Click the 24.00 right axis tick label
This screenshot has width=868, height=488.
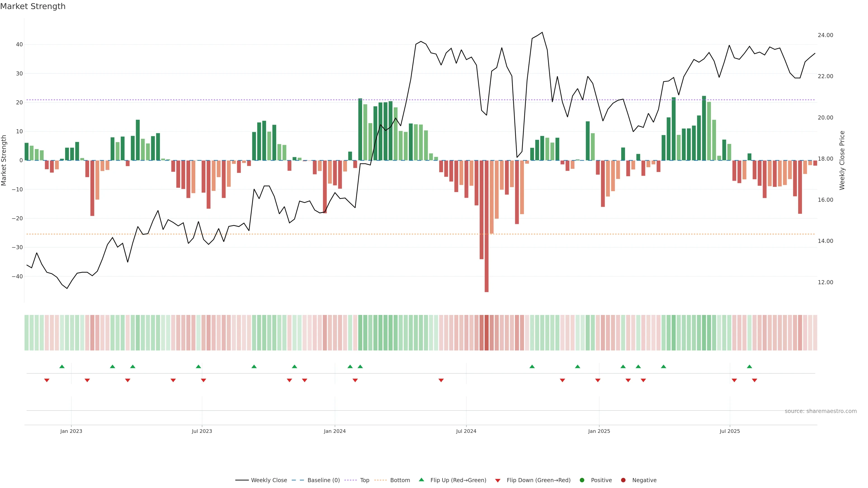click(825, 35)
